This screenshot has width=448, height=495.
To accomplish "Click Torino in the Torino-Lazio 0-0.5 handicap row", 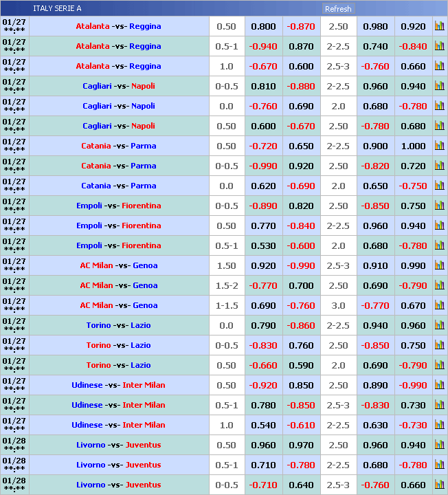I will pyautogui.click(x=98, y=345).
